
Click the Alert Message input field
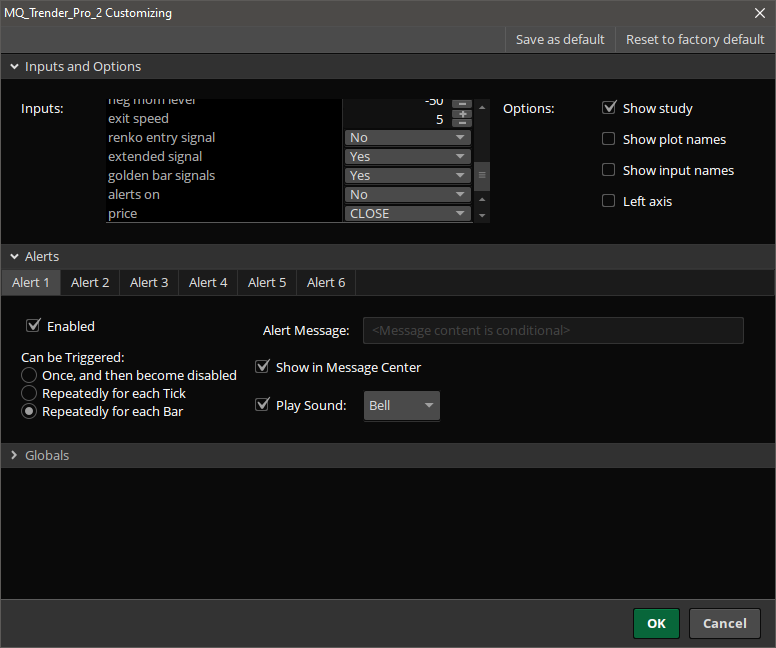pos(553,330)
